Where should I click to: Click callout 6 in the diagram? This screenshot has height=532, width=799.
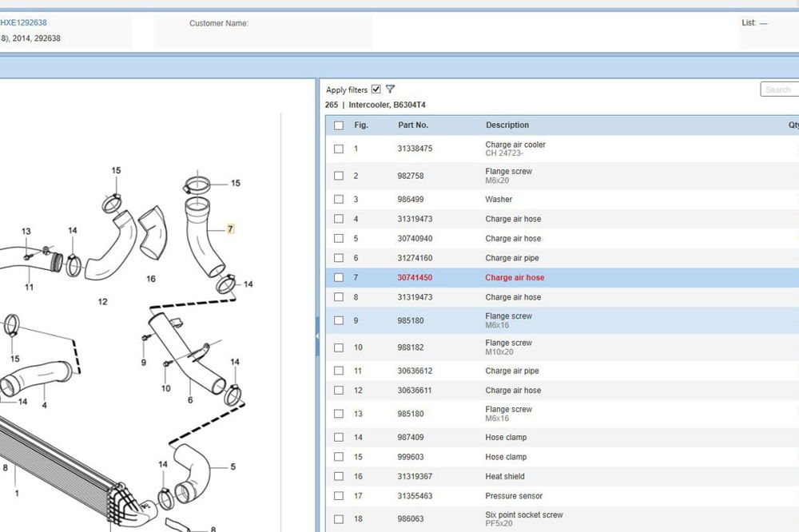pos(190,400)
